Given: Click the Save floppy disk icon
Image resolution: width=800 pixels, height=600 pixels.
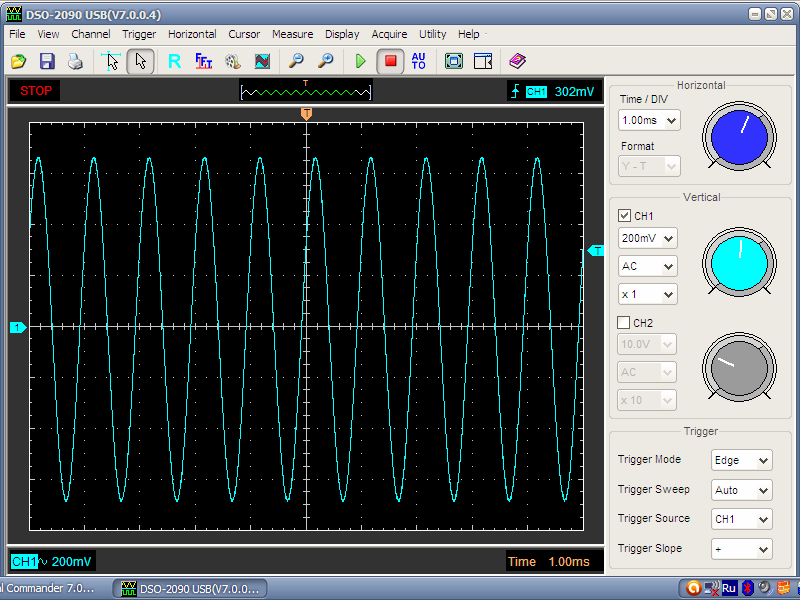Looking at the screenshot, I should click(47, 61).
